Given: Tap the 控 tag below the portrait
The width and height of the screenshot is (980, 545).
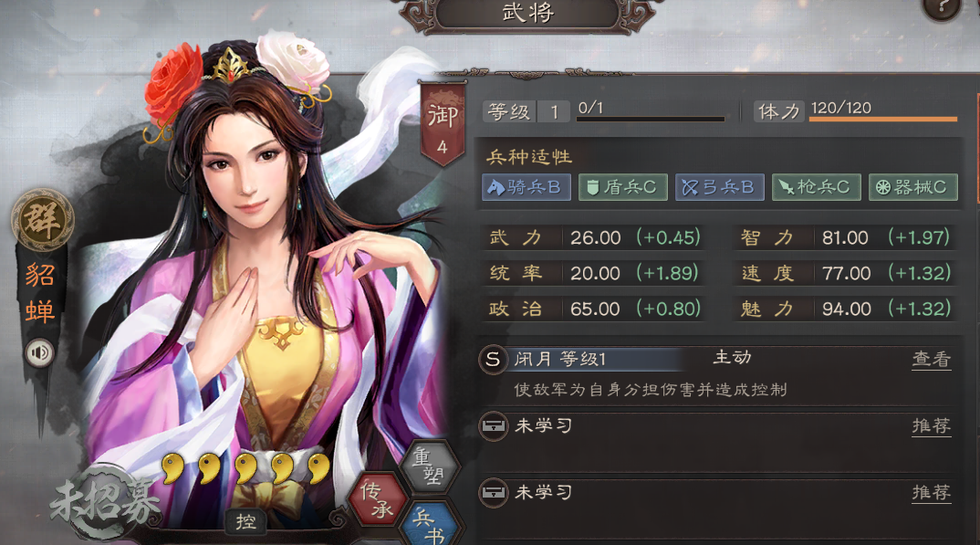Looking at the screenshot, I should click(x=245, y=521).
